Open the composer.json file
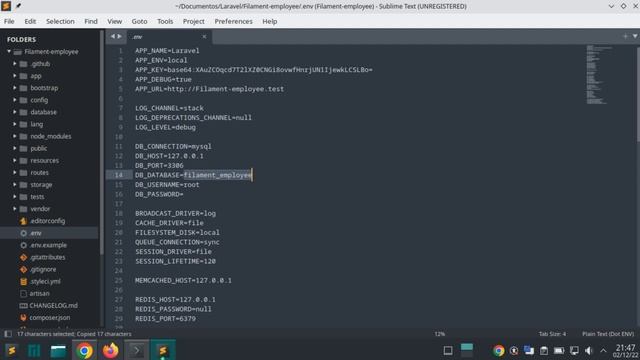This screenshot has height=360, width=640. (x=49, y=318)
